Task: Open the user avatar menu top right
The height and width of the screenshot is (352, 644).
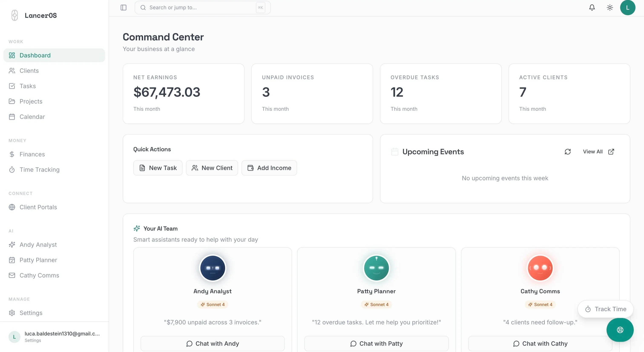Action: 628,7
